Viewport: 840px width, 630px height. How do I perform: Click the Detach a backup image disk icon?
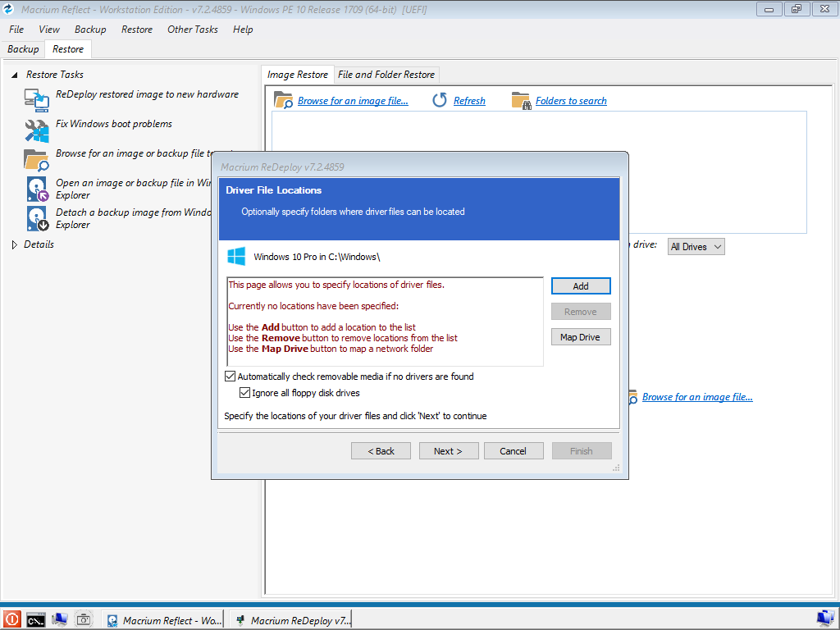38,218
